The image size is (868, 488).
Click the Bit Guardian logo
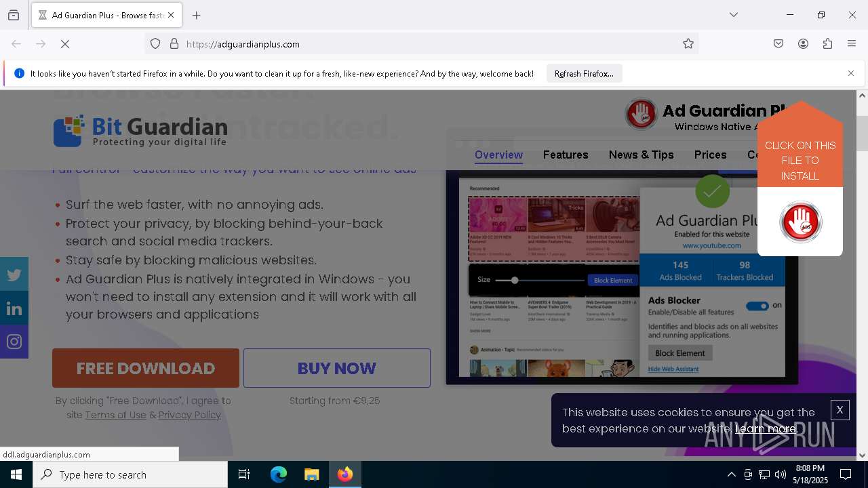point(140,131)
